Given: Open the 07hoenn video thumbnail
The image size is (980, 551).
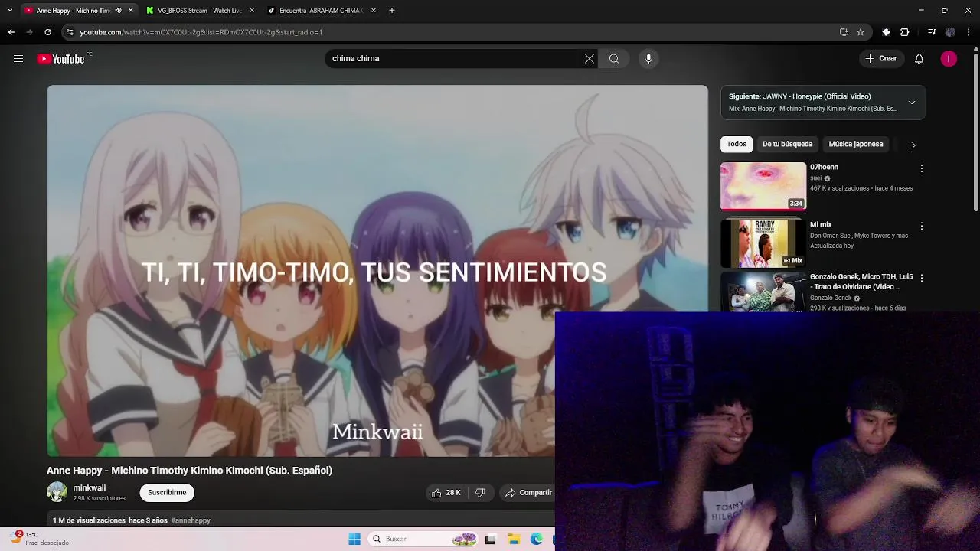Looking at the screenshot, I should click(763, 186).
